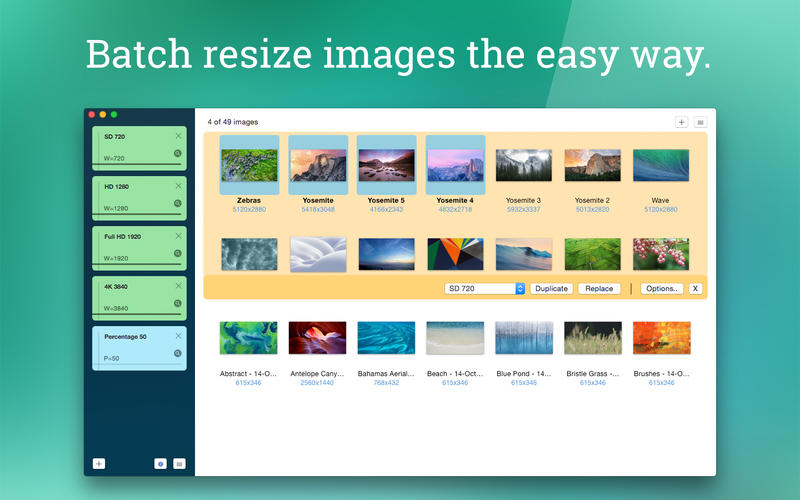Add images using the top-right plus button
This screenshot has height=500, width=800.
681,122
